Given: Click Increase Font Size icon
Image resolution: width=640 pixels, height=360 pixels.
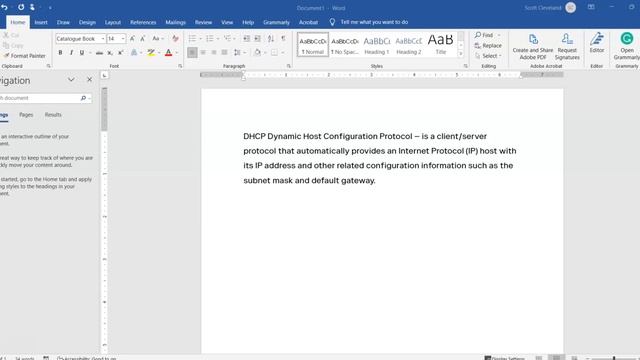Looking at the screenshot, I should (132, 38).
